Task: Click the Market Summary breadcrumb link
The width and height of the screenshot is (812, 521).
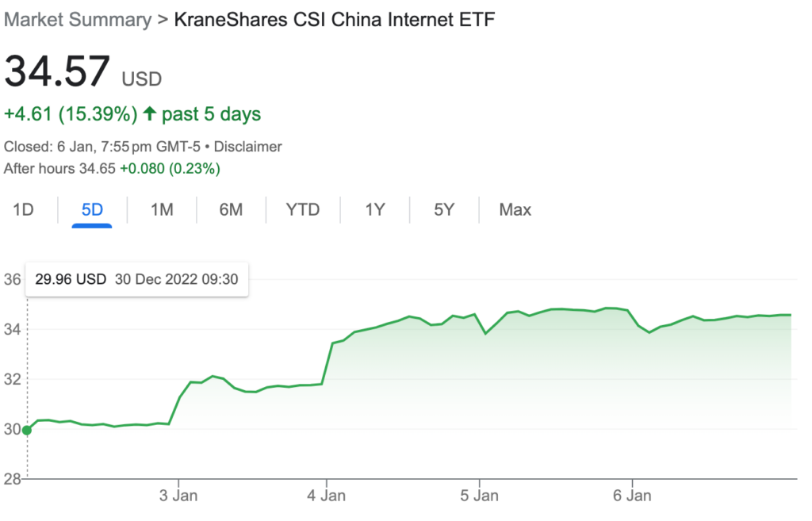Action: pos(77,20)
